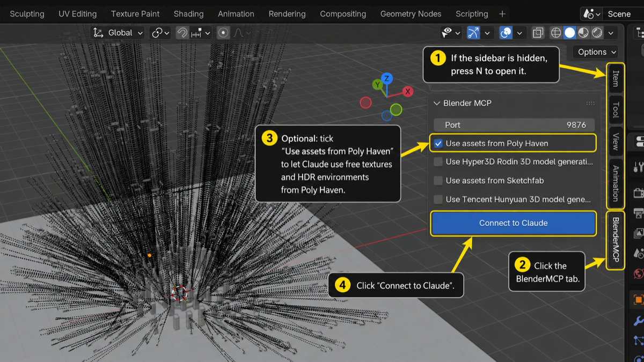Select the BlenderMCP sidebar tab
The height and width of the screenshot is (362, 644).
coord(616,240)
